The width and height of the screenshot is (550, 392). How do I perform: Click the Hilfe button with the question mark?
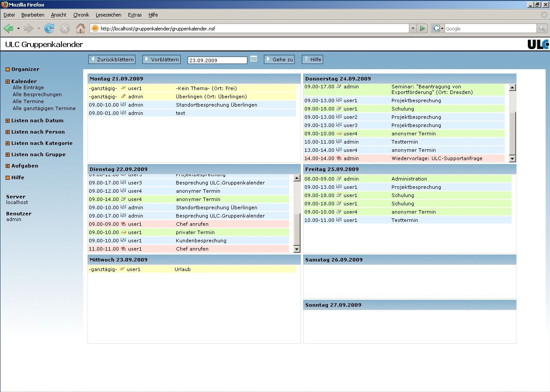click(313, 60)
